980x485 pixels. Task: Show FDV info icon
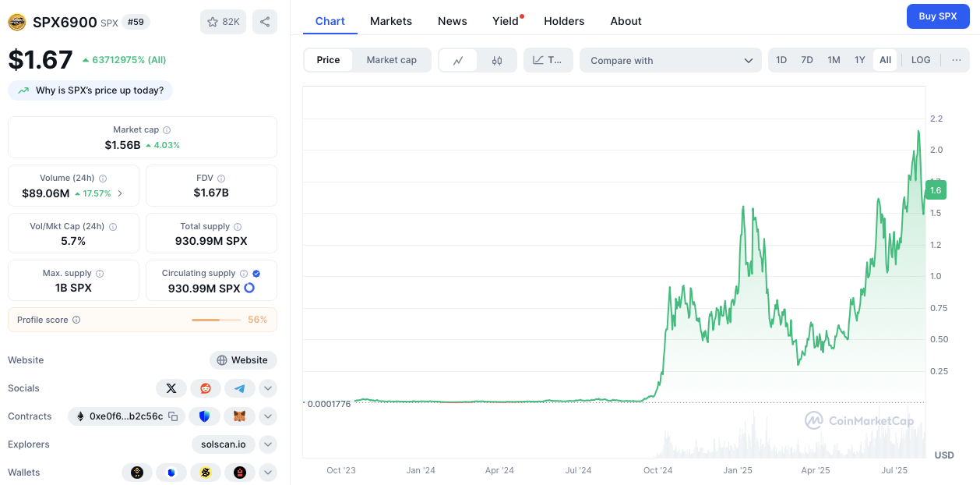click(221, 179)
